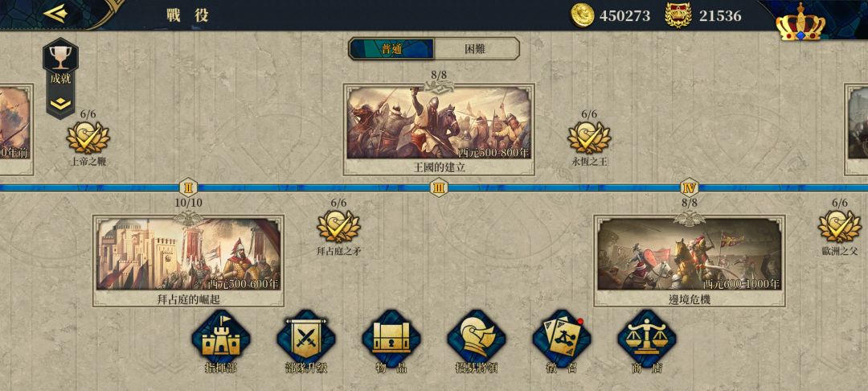Click the medal balance 21536

click(703, 15)
